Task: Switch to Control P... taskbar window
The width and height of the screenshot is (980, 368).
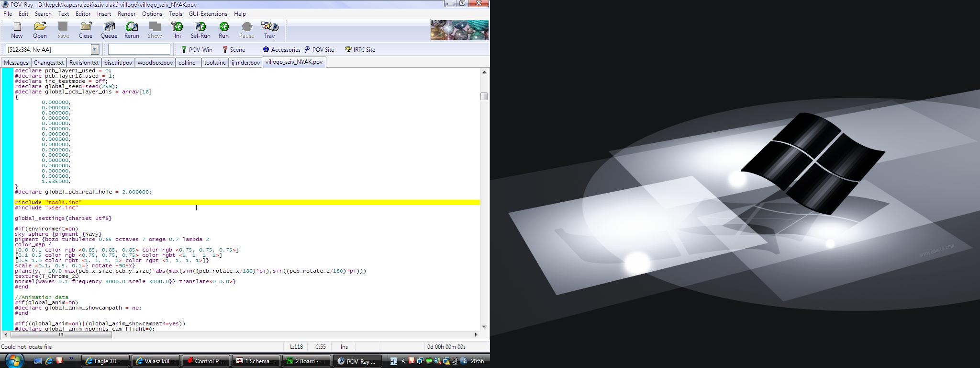Action: 206,361
